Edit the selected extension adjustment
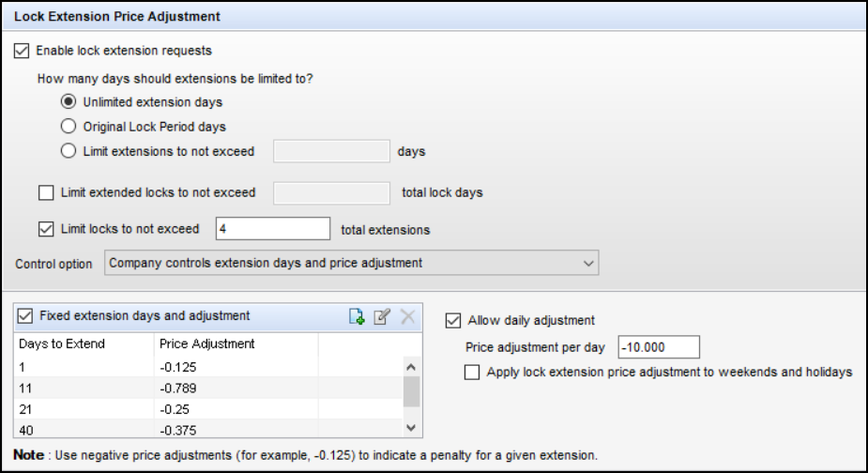 pos(382,316)
